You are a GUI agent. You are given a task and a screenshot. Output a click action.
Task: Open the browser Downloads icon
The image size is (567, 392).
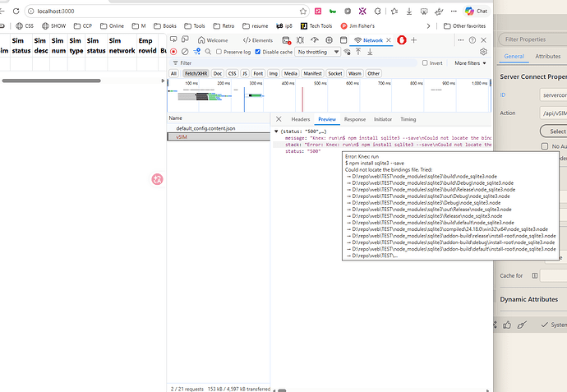[409, 12]
